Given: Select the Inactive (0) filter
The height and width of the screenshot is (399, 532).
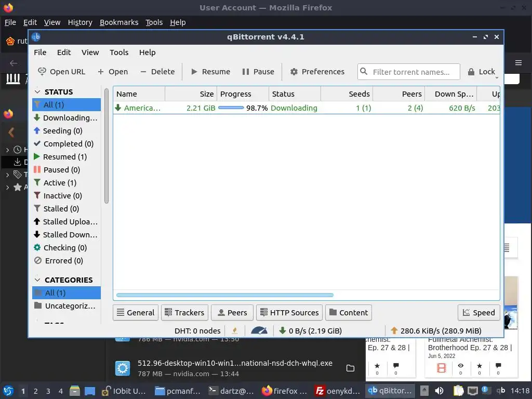Looking at the screenshot, I should (x=66, y=196).
